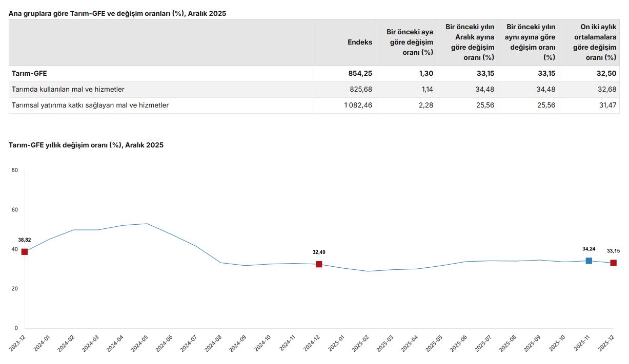
Task: Select the blue 2025-11 data point marker
Action: pyautogui.click(x=589, y=261)
